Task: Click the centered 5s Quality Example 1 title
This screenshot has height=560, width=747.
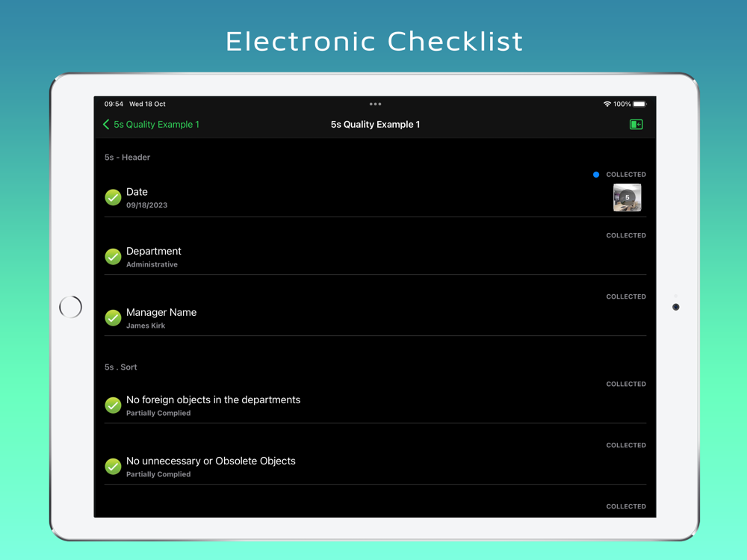Action: (376, 124)
